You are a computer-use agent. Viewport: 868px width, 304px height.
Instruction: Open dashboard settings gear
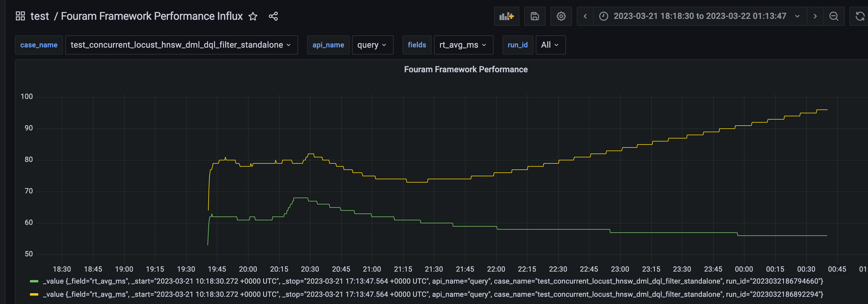pos(561,16)
